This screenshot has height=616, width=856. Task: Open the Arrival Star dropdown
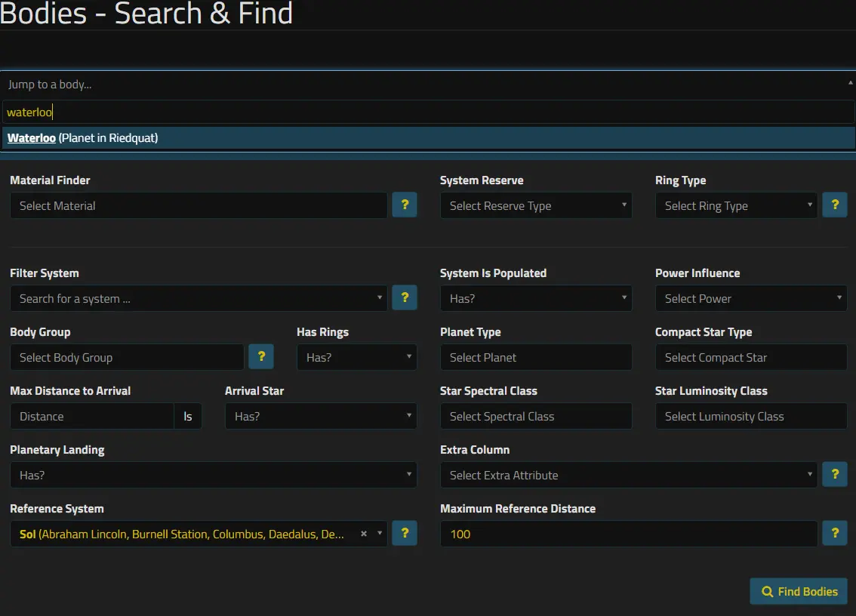click(x=321, y=416)
